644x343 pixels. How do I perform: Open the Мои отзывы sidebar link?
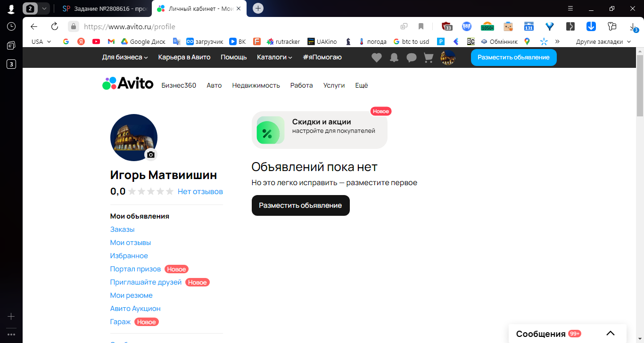click(x=131, y=243)
